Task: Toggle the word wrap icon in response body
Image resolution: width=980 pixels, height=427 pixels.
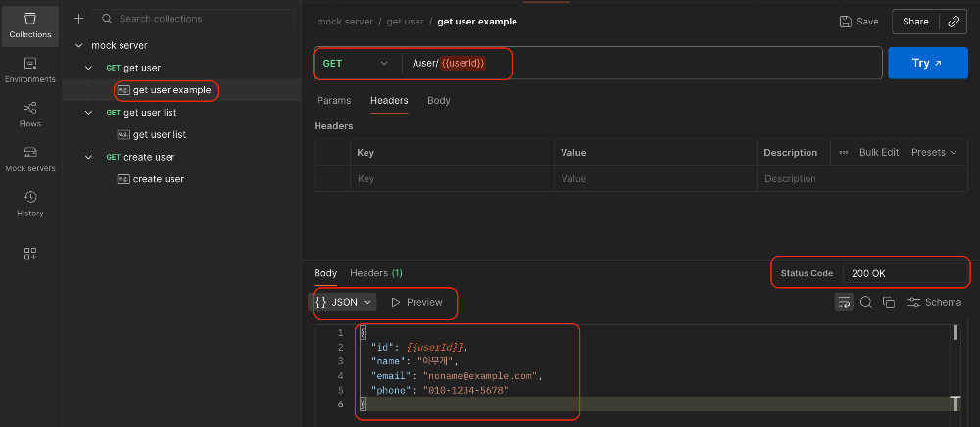Action: (844, 303)
